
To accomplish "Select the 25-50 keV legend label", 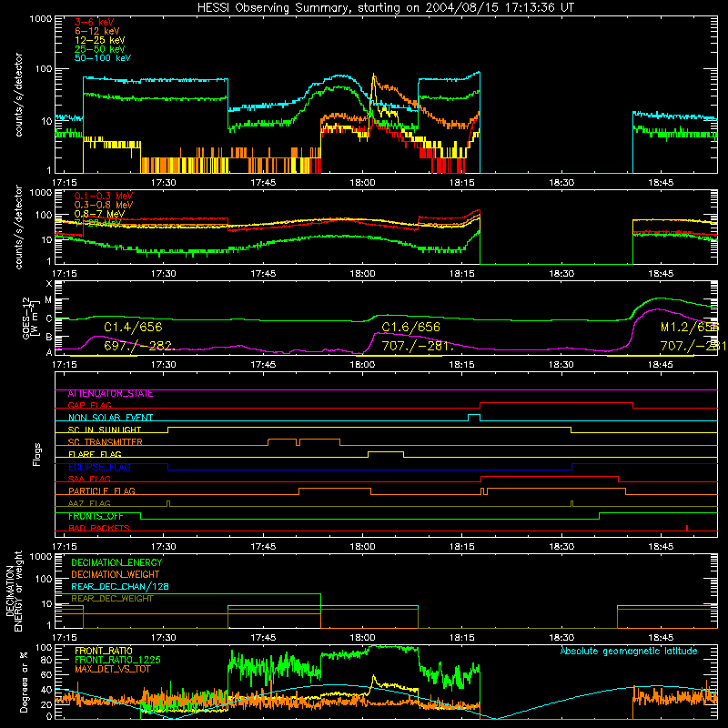I will (x=99, y=49).
